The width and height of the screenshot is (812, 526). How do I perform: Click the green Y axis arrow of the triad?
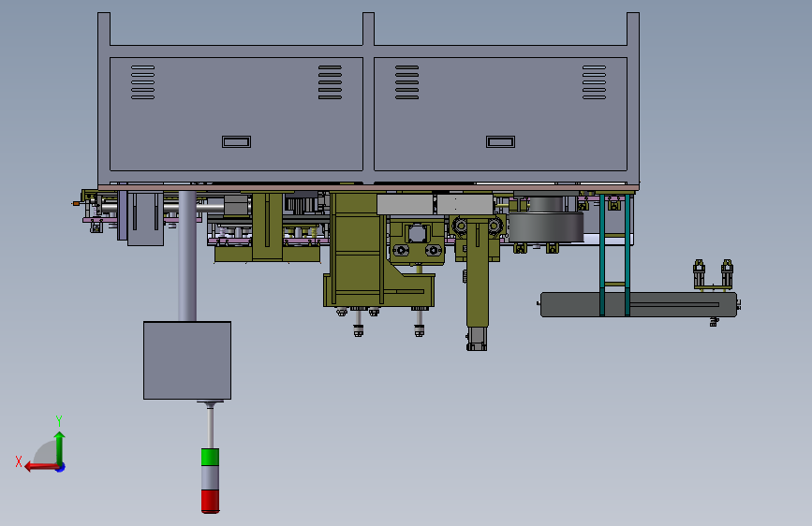60,447
